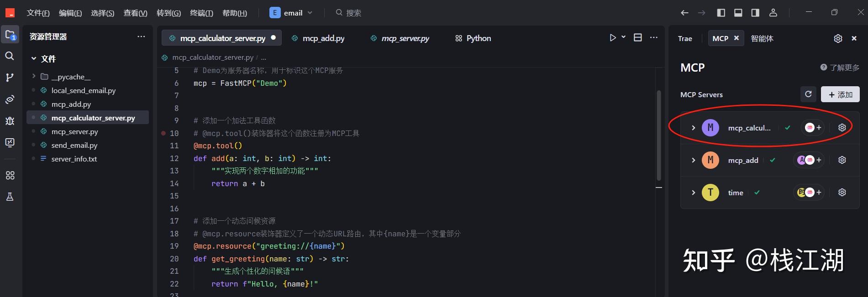Viewport: 868px width, 297px height.
Task: Switch to the mcp_server.py editor tab
Action: pyautogui.click(x=400, y=38)
